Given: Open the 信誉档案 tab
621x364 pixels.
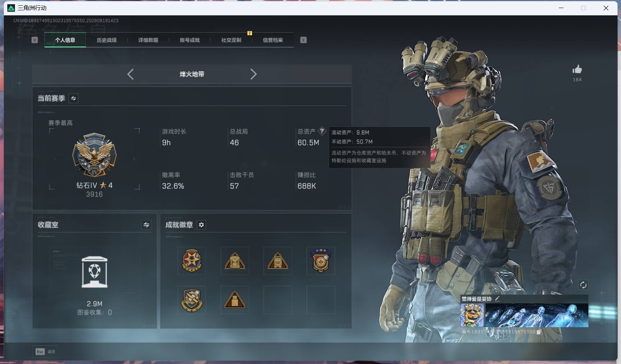Looking at the screenshot, I should tap(273, 40).
